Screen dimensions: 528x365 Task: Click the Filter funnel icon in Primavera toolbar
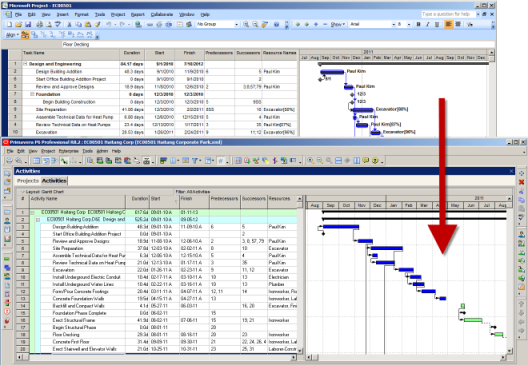195,161
